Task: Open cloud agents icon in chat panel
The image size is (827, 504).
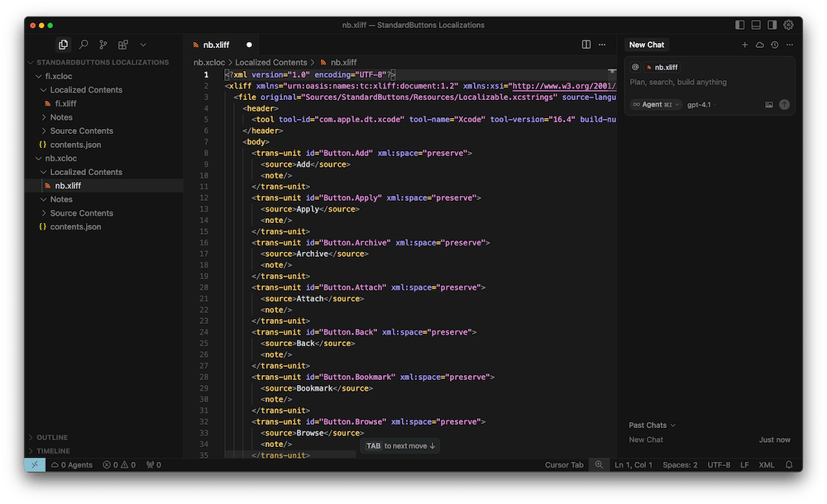Action: tap(759, 45)
